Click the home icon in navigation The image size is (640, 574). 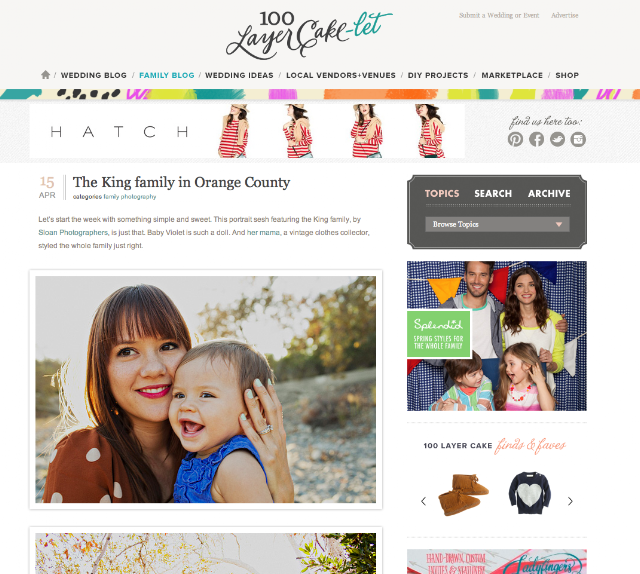[x=45, y=75]
